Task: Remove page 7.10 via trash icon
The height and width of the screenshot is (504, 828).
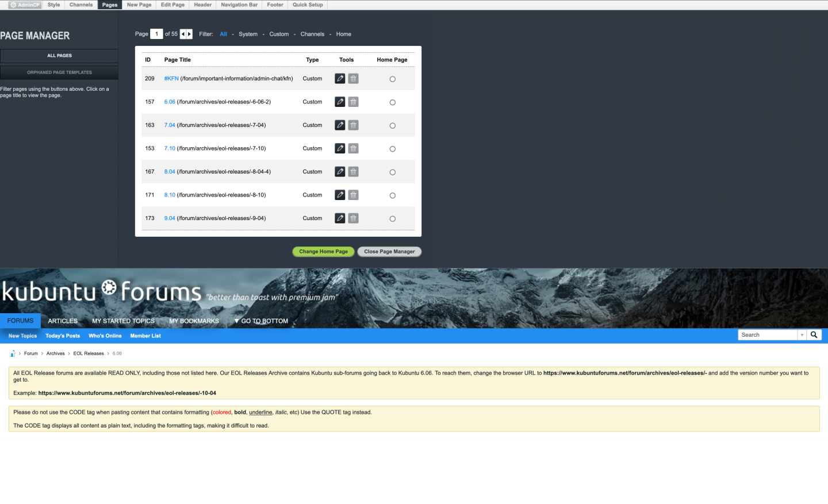Action: click(x=353, y=148)
